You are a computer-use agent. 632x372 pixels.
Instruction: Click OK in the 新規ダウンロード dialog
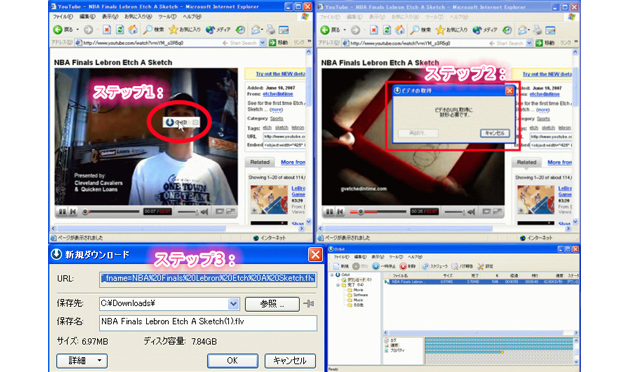[233, 360]
